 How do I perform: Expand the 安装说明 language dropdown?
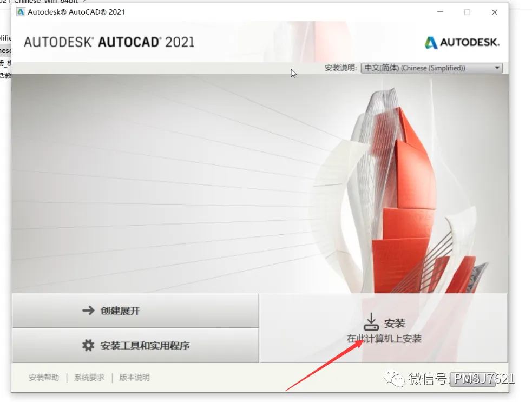click(x=431, y=68)
